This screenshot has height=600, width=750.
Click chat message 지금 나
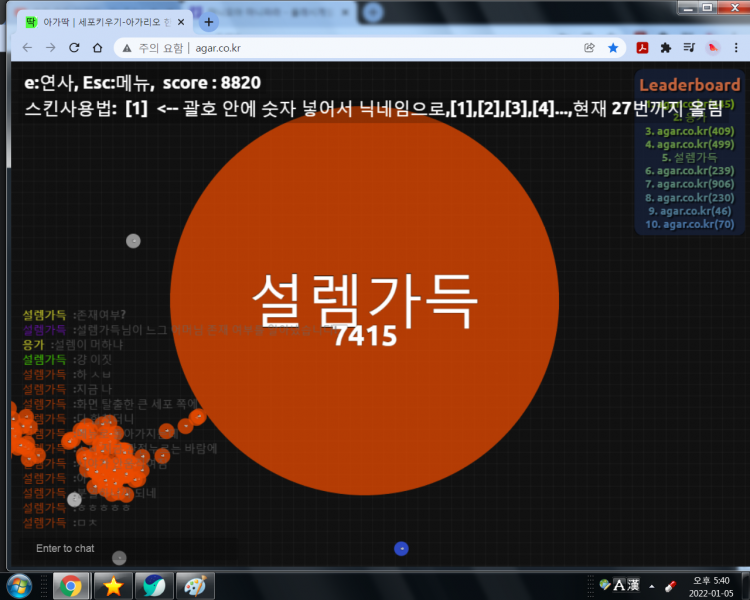tap(94, 389)
